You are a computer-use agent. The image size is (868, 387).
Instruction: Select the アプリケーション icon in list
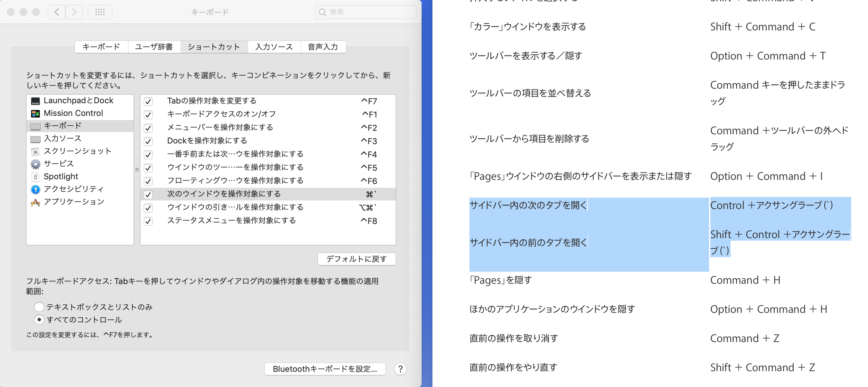35,202
